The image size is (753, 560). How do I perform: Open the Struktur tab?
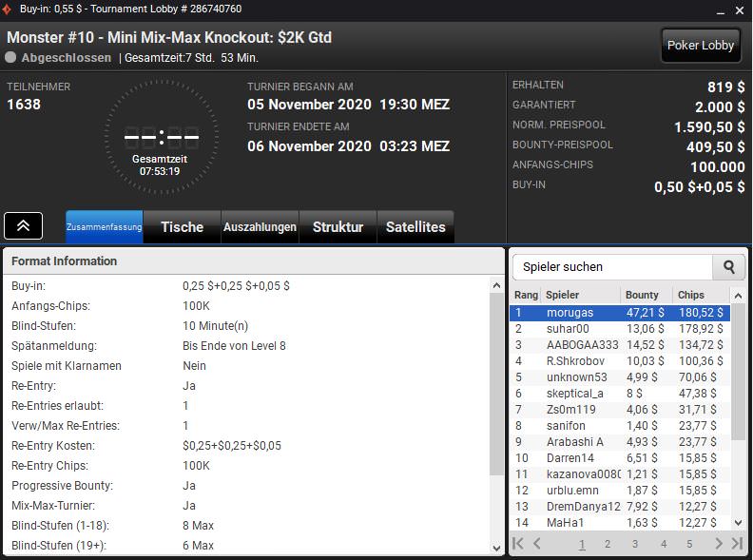pos(338,227)
